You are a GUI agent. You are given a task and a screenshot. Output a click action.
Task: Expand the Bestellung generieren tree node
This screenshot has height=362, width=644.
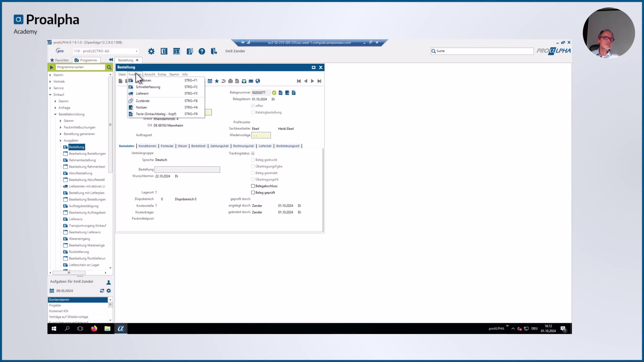click(x=61, y=134)
